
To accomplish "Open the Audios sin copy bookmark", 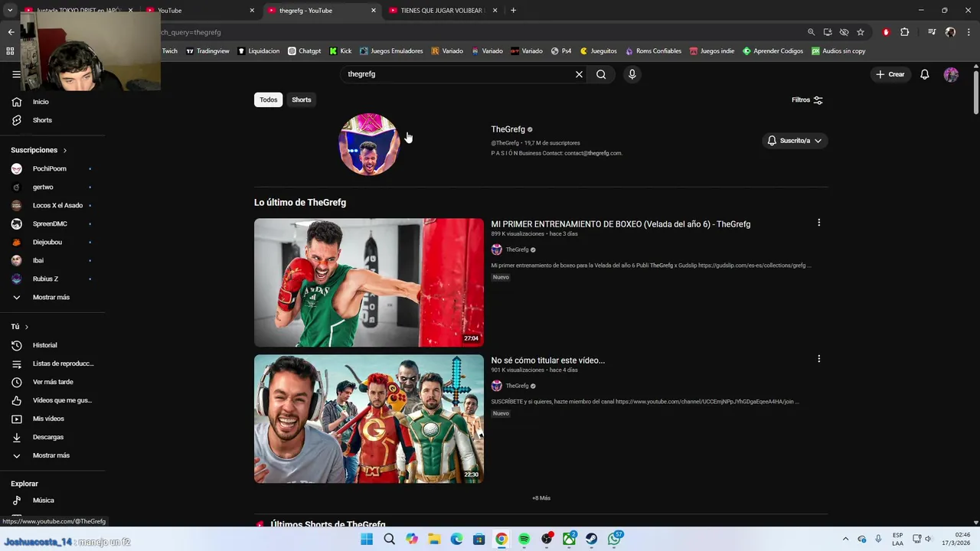I will 838,51.
